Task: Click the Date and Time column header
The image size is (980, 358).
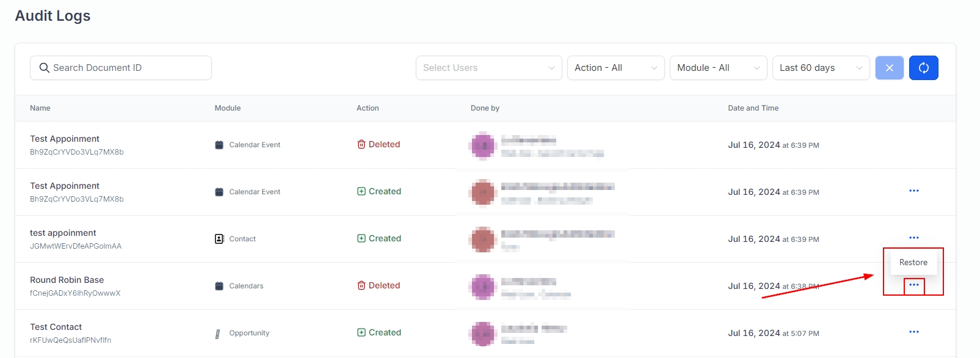Action: [x=753, y=108]
